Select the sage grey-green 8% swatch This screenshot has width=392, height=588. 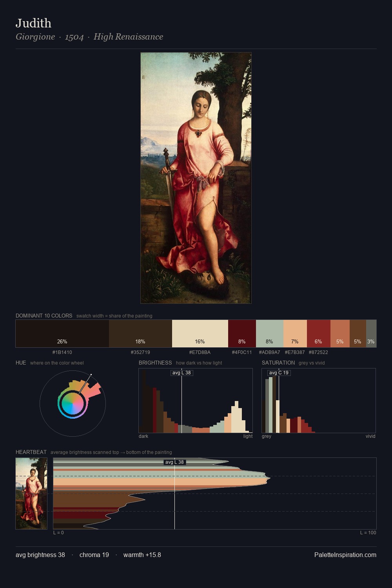pyautogui.click(x=270, y=334)
